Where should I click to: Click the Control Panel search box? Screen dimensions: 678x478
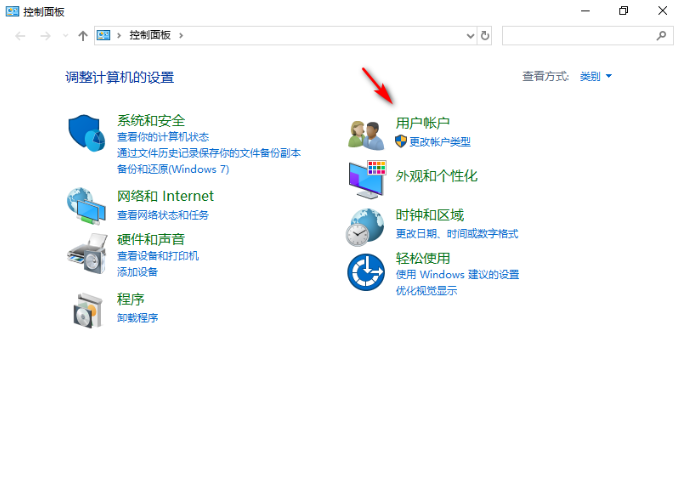click(580, 35)
